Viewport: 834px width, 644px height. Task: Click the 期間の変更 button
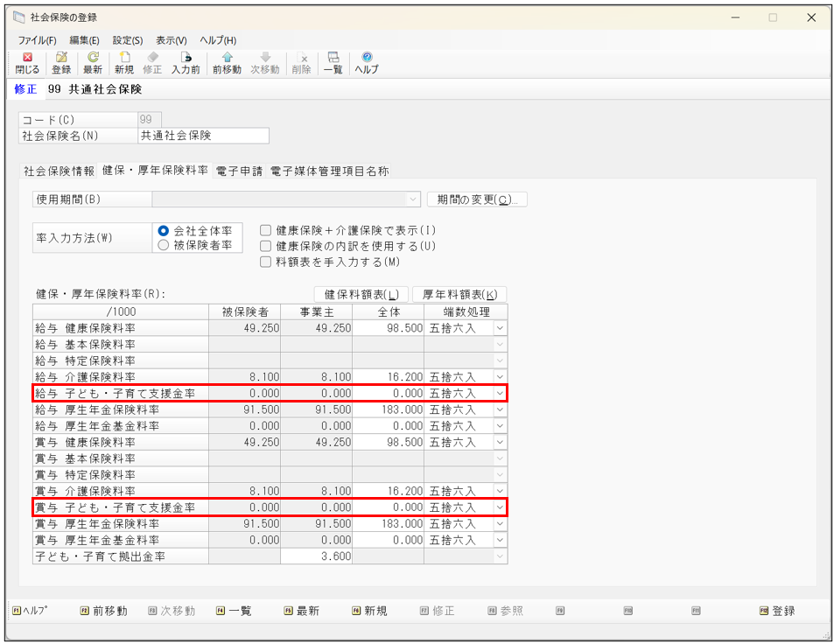[477, 199]
